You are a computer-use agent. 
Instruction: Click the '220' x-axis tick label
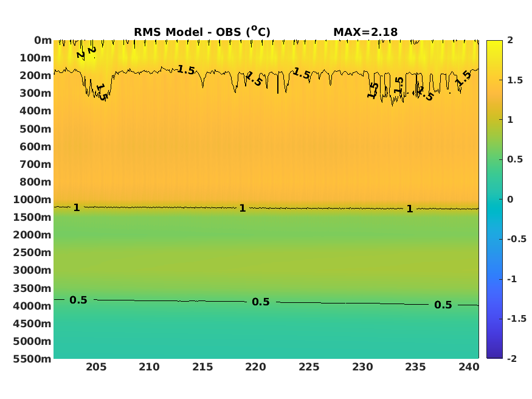(x=256, y=367)
